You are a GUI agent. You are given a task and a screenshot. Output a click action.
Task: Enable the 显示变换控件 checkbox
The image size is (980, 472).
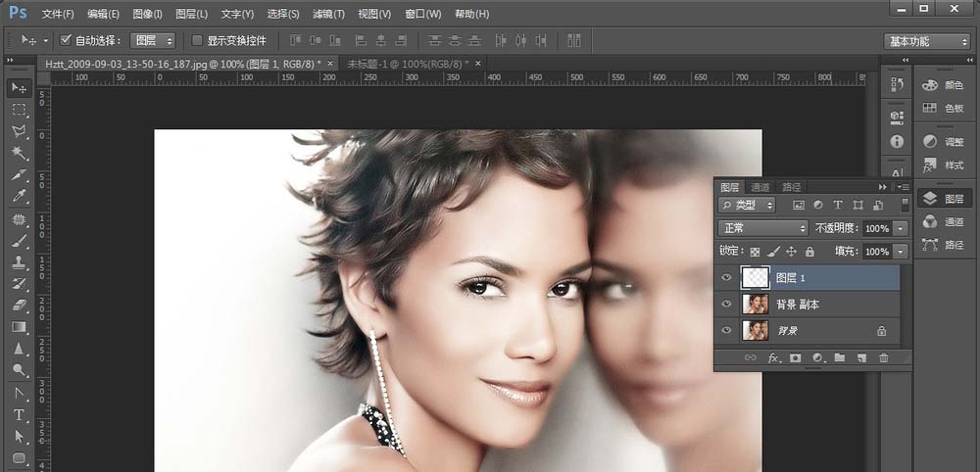197,41
